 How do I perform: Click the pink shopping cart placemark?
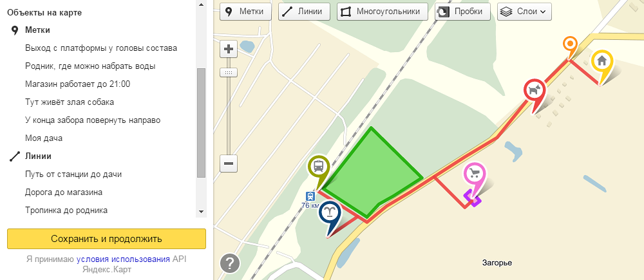pyautogui.click(x=475, y=174)
